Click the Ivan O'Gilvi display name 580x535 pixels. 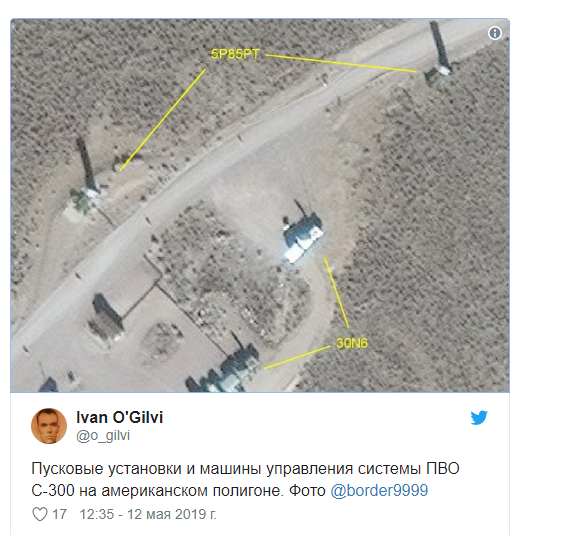(119, 417)
